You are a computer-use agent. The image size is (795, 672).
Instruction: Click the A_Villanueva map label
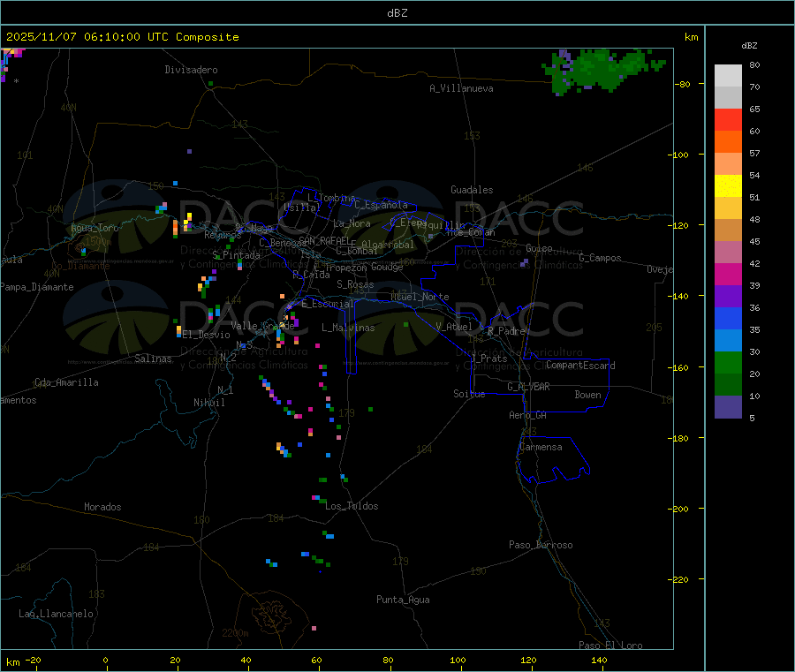point(461,88)
